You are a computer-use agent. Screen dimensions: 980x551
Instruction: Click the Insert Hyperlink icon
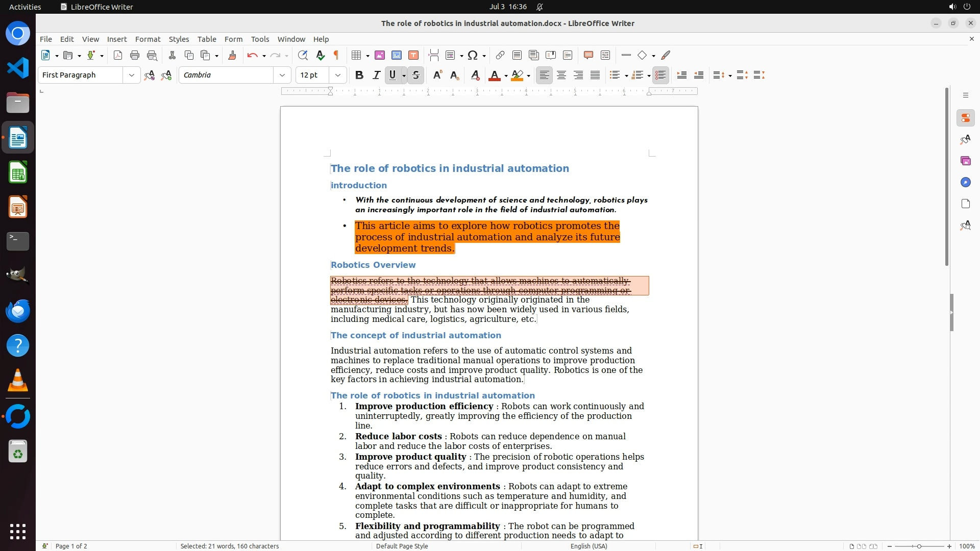[x=500, y=56]
